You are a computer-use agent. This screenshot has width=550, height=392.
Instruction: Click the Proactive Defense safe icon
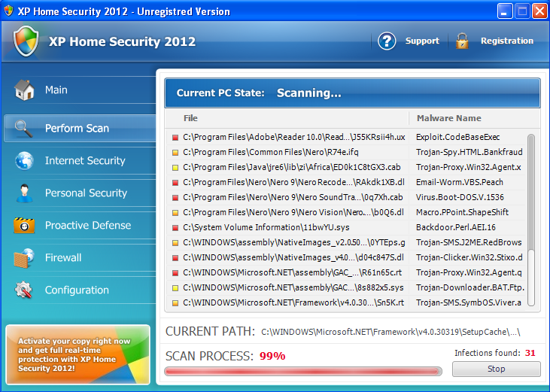click(24, 226)
